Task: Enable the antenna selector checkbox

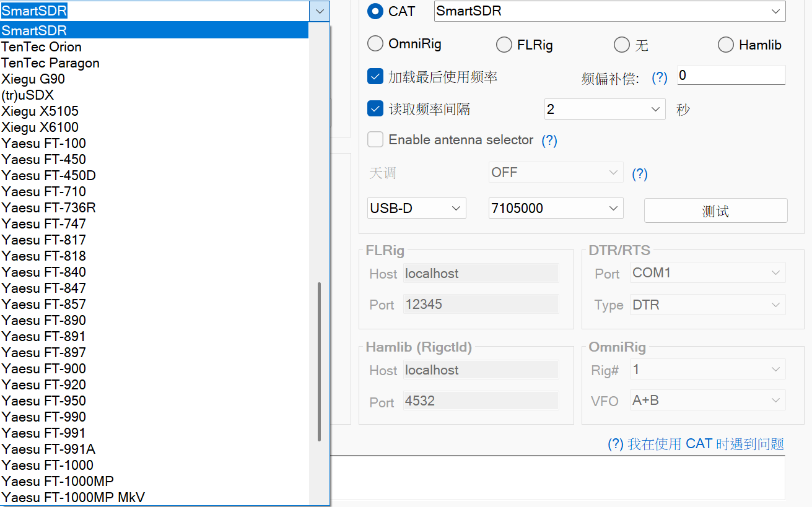Action: click(375, 139)
